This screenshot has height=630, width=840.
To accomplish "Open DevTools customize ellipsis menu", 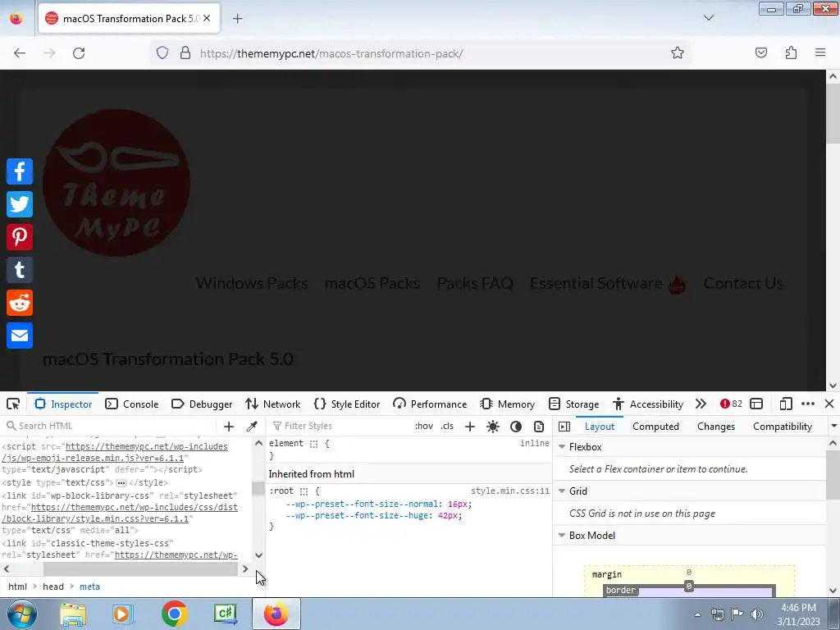I will tap(808, 404).
